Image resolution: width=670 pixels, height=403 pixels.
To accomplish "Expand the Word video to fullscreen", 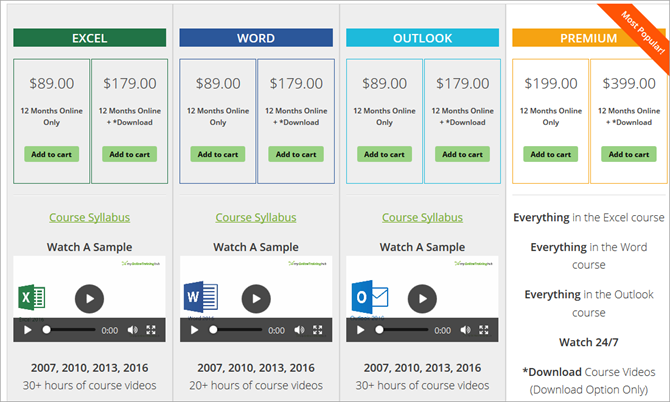I will 318,330.
